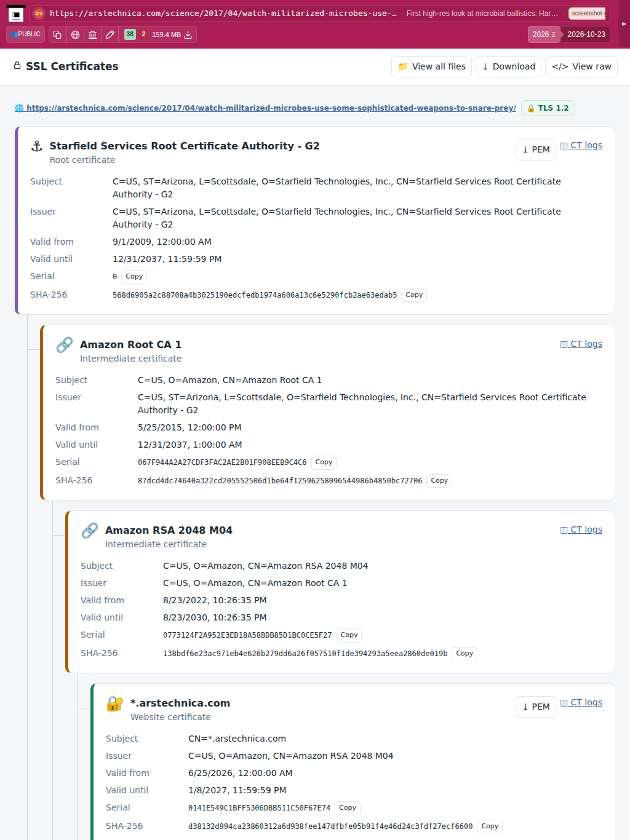
Task: Download PEM for *.arstechnica.com certificate
Action: (x=536, y=707)
